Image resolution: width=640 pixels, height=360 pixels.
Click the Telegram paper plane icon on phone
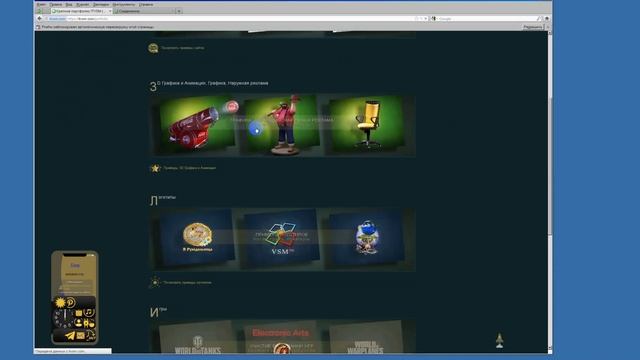(69, 336)
